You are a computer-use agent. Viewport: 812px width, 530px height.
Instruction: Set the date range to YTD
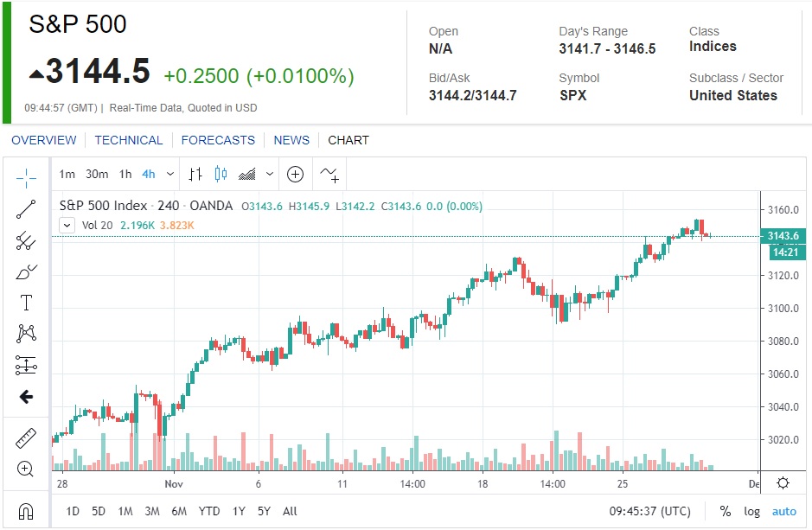[x=209, y=511]
